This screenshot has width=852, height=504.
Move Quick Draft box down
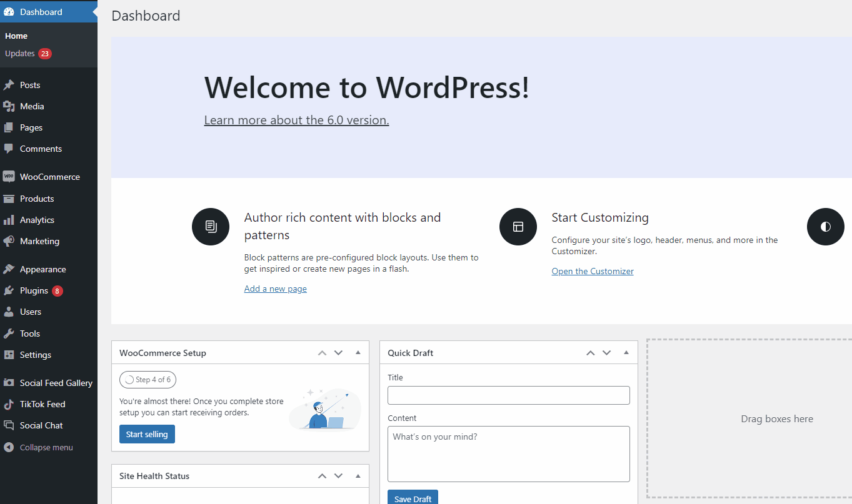pyautogui.click(x=606, y=353)
